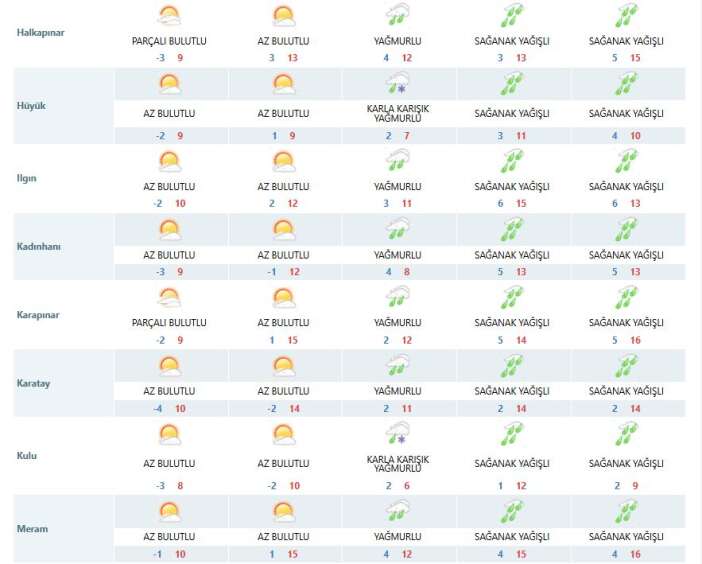Select Kadınhanı's Yağmurlu rain cloud icon
The image size is (702, 564).
pyautogui.click(x=397, y=229)
